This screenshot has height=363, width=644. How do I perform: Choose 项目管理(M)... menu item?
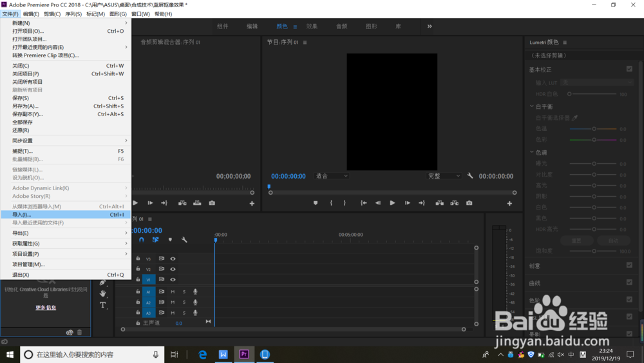click(66, 264)
